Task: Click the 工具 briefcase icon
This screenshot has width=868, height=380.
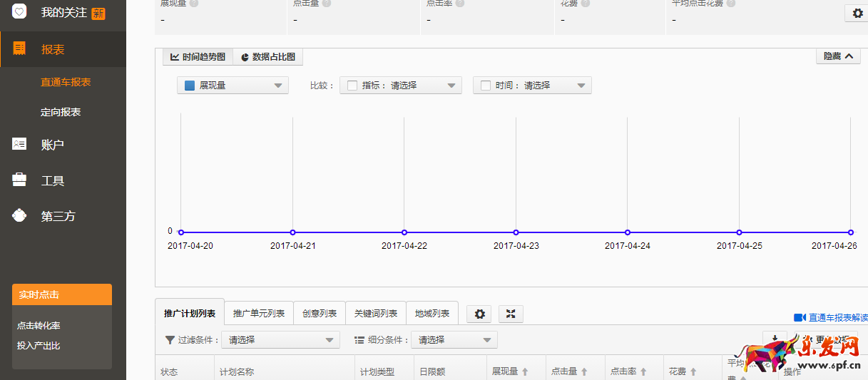Action: click(19, 180)
